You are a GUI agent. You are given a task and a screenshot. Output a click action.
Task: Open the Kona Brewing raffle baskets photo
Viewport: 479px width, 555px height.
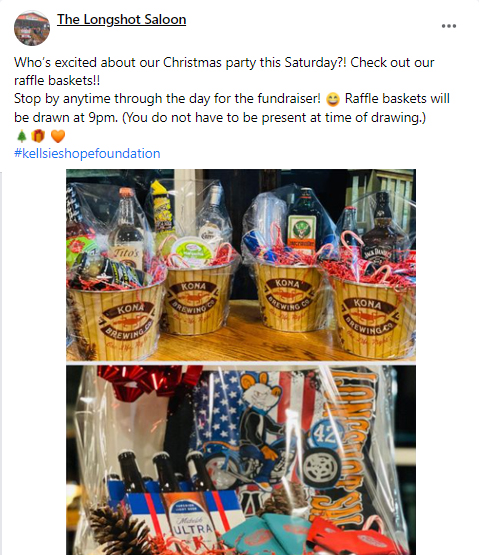coord(241,265)
